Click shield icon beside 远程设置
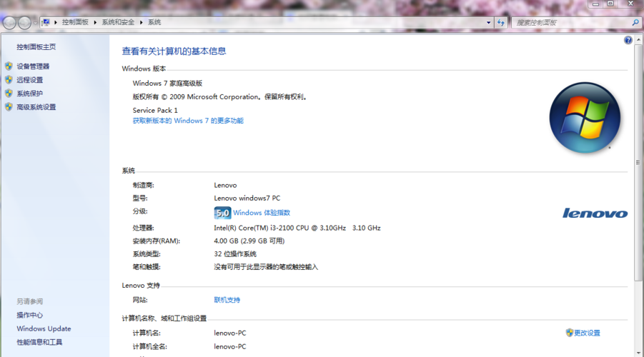The width and height of the screenshot is (644, 357). tap(9, 79)
